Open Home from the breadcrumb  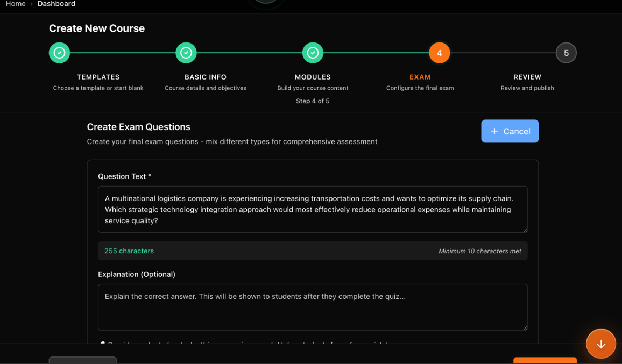(16, 3)
